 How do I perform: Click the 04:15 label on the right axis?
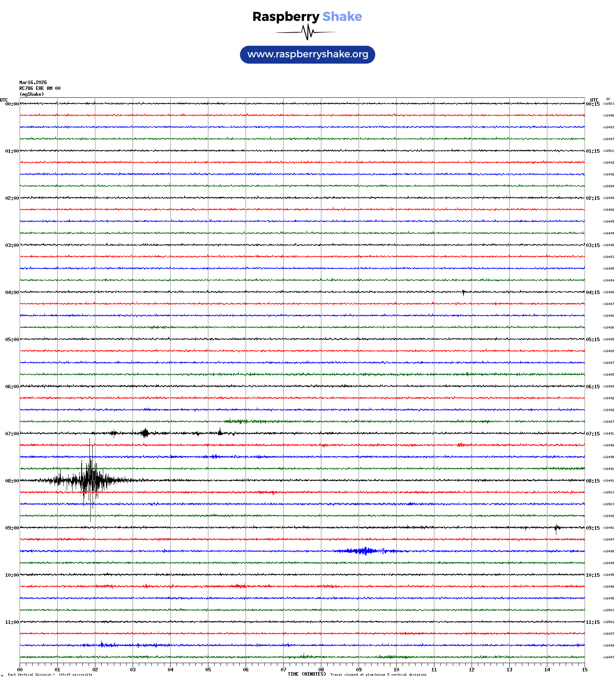(592, 292)
